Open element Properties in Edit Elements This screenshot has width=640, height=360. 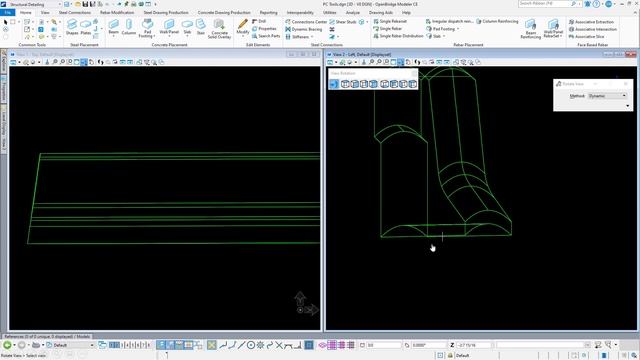264,29
